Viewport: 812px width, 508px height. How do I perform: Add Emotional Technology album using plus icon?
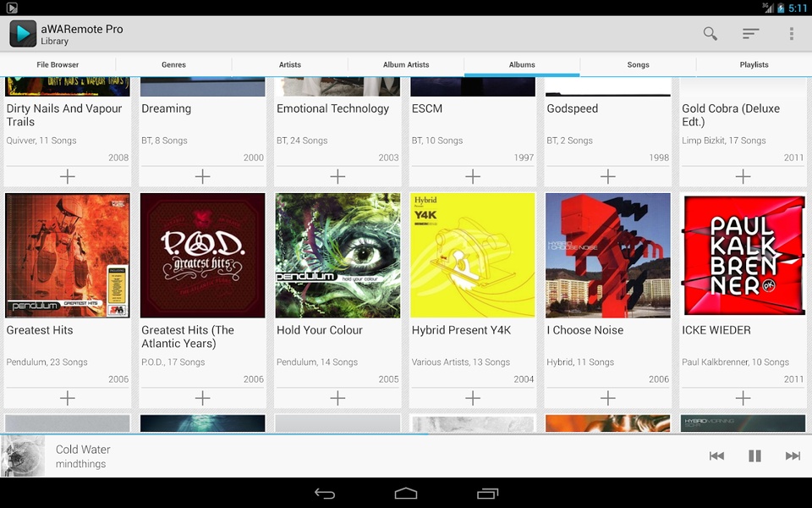click(337, 176)
